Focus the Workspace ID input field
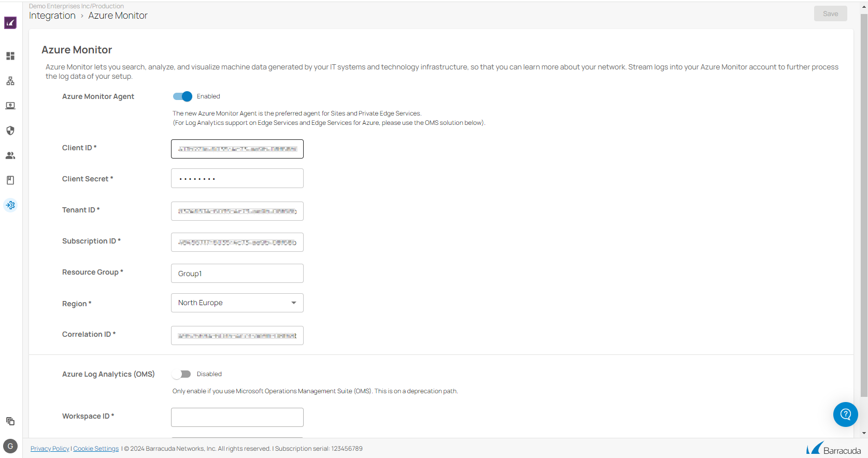 pyautogui.click(x=237, y=418)
